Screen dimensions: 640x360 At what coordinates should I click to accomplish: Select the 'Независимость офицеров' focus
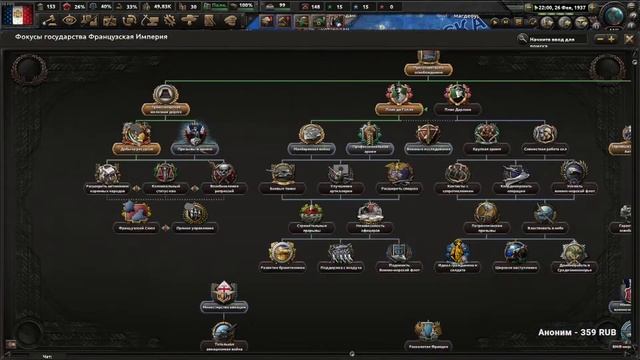click(370, 217)
